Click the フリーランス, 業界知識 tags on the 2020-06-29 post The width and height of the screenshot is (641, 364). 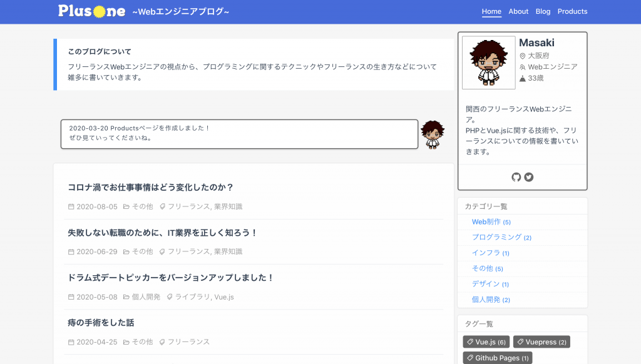[x=205, y=251]
